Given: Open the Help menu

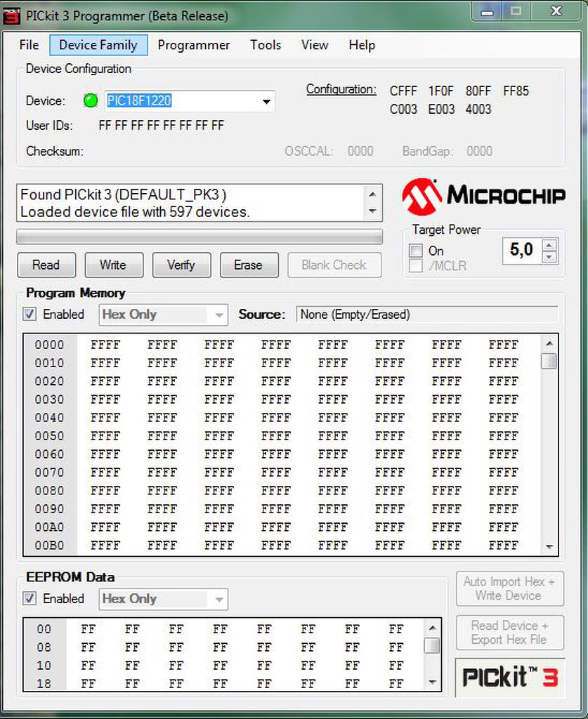Looking at the screenshot, I should click(x=362, y=45).
